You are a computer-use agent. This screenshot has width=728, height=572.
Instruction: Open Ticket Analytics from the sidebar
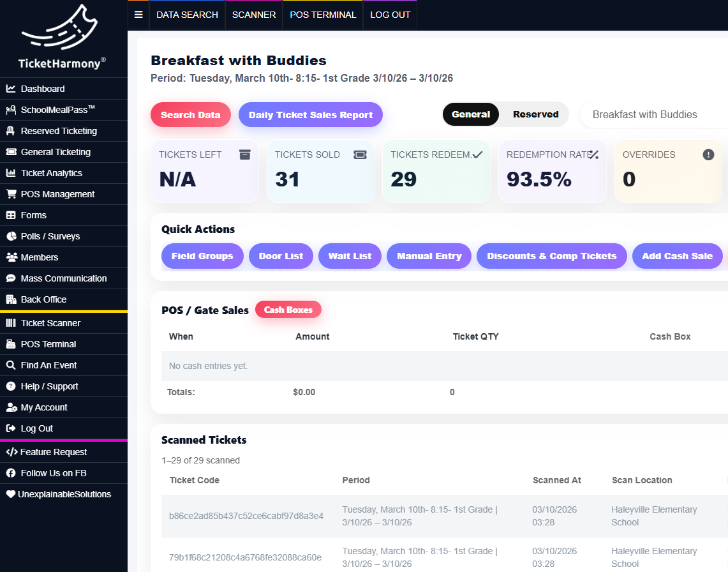coord(11,173)
